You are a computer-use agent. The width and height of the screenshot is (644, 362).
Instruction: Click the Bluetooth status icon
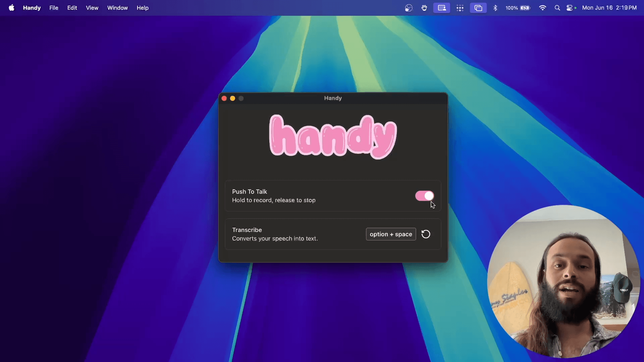click(x=495, y=8)
